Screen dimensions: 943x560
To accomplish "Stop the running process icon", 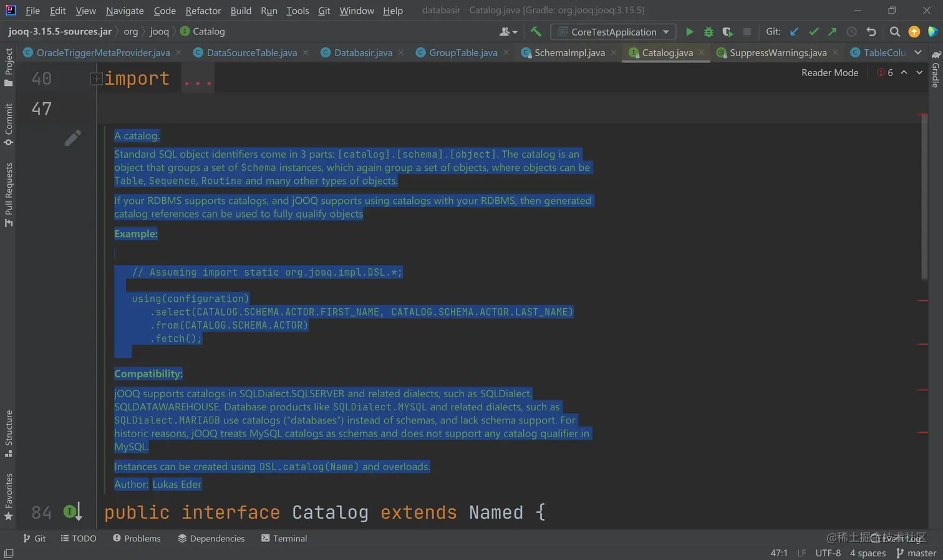I will tap(747, 32).
